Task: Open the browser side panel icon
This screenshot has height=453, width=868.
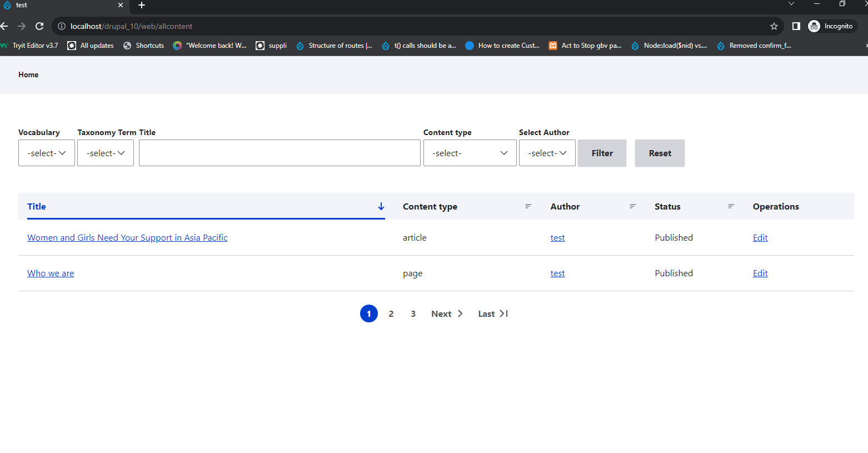Action: coord(796,26)
